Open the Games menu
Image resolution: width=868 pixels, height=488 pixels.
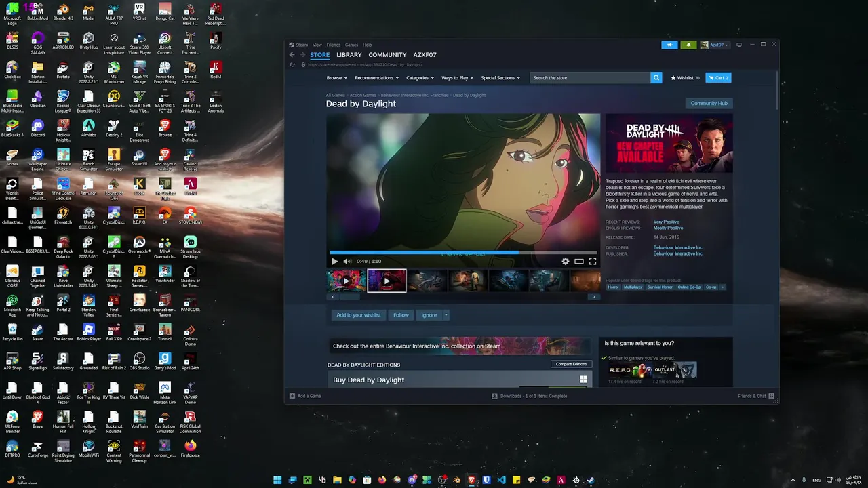click(351, 45)
